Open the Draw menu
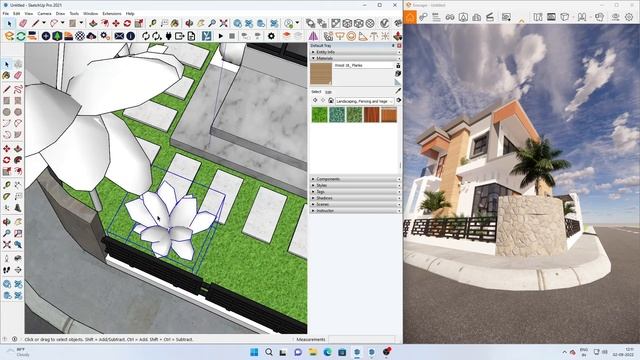 (x=60, y=13)
